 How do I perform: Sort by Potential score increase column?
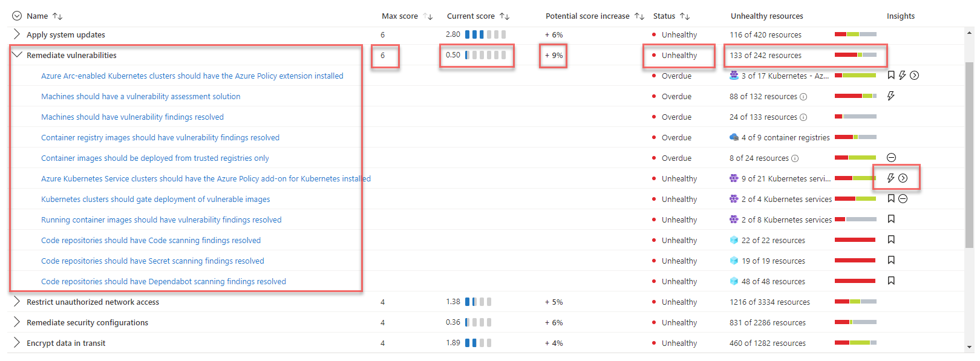[x=639, y=16]
